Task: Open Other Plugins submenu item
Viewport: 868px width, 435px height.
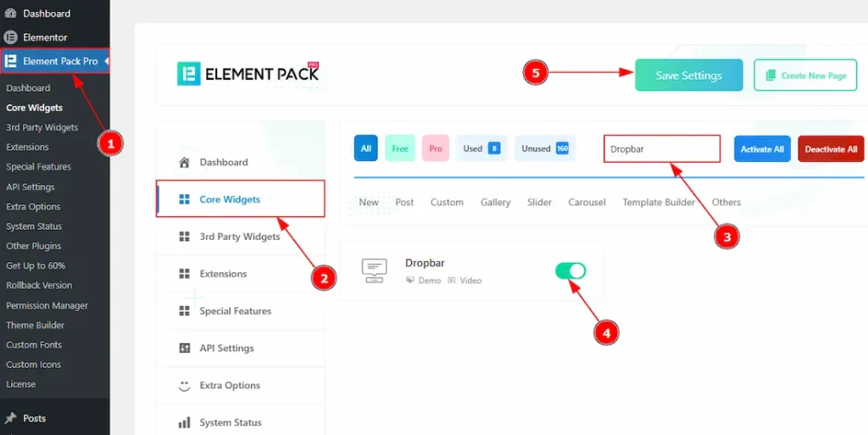Action: coord(34,246)
